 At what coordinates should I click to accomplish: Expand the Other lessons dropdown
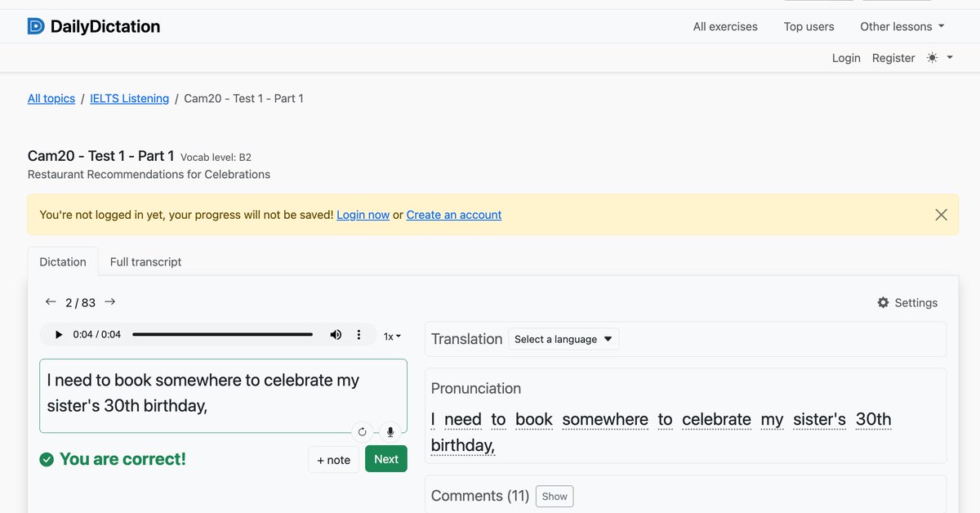coord(902,26)
